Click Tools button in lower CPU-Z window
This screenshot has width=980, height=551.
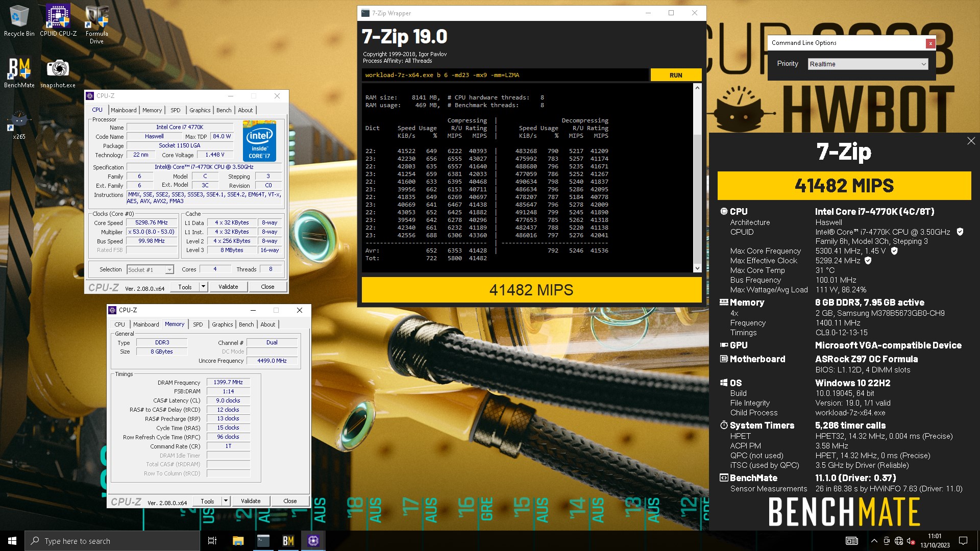coord(207,501)
